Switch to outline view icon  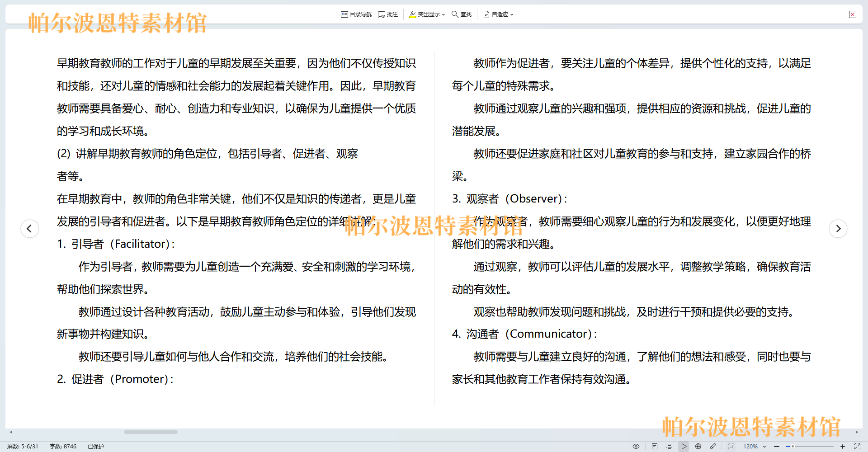tap(669, 446)
